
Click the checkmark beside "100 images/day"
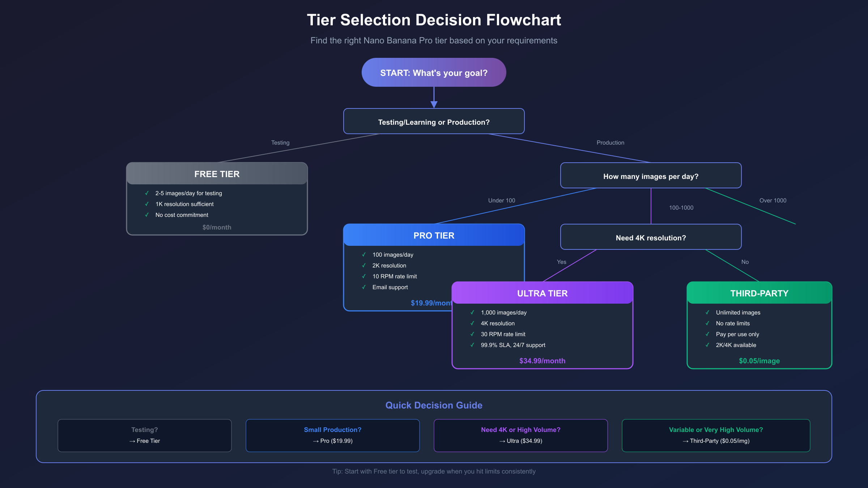click(364, 254)
